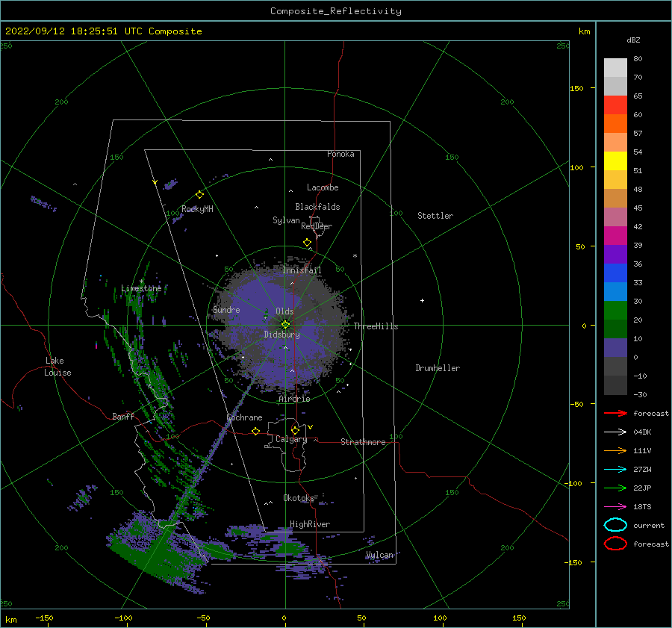Click the Okotoks label
672x628 pixels.
click(x=299, y=497)
